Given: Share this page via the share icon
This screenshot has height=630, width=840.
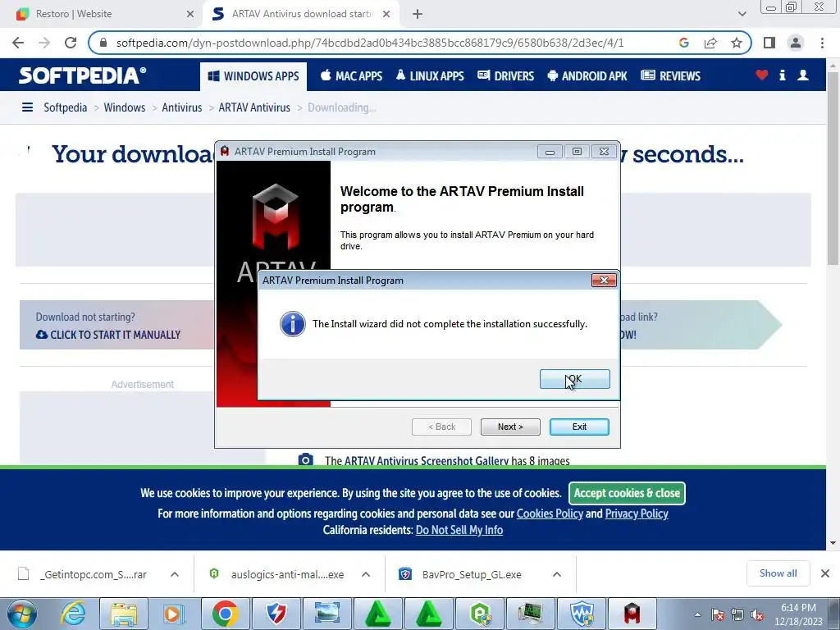Looking at the screenshot, I should (x=710, y=43).
